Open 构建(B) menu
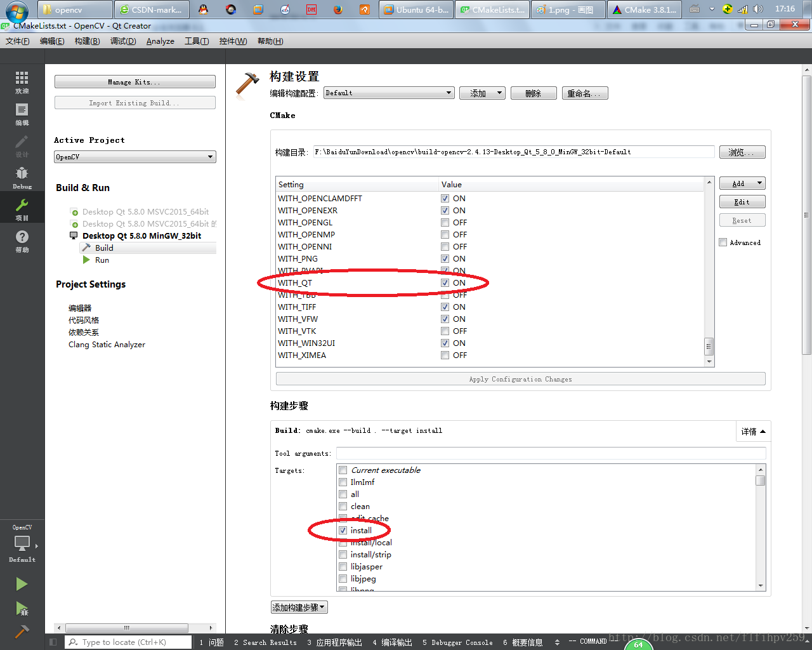Image resolution: width=812 pixels, height=650 pixels. pos(87,41)
